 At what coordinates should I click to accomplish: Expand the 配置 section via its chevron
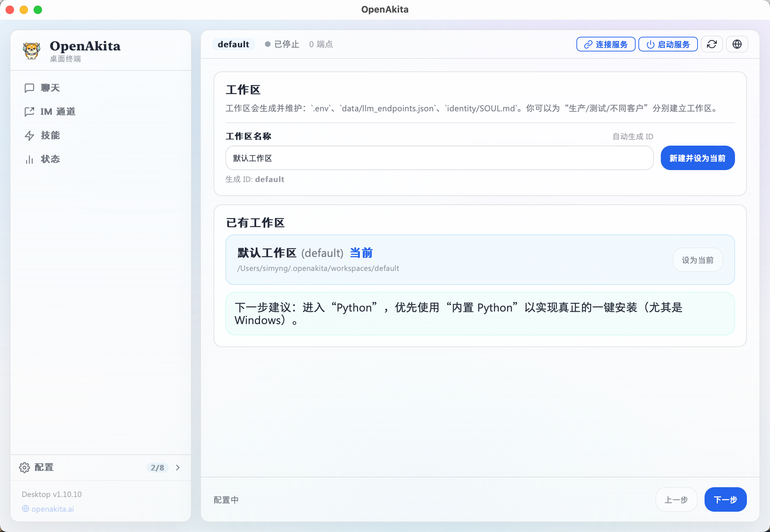coord(178,468)
